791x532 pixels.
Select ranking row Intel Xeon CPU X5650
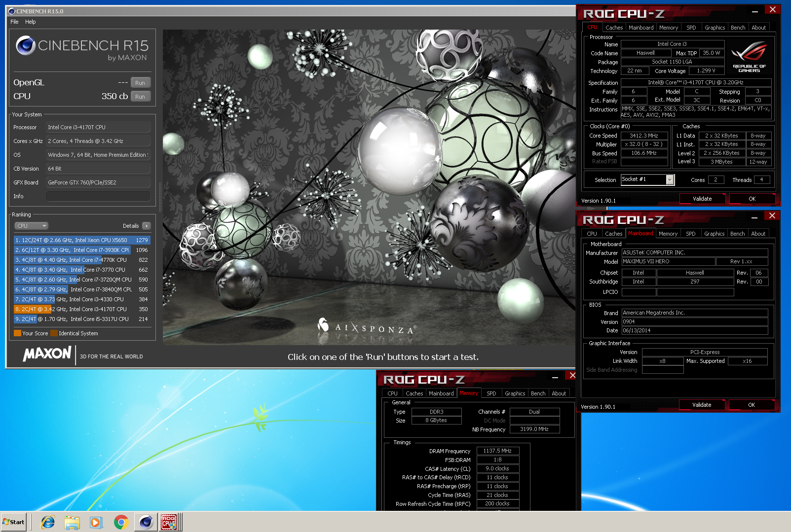coord(82,240)
